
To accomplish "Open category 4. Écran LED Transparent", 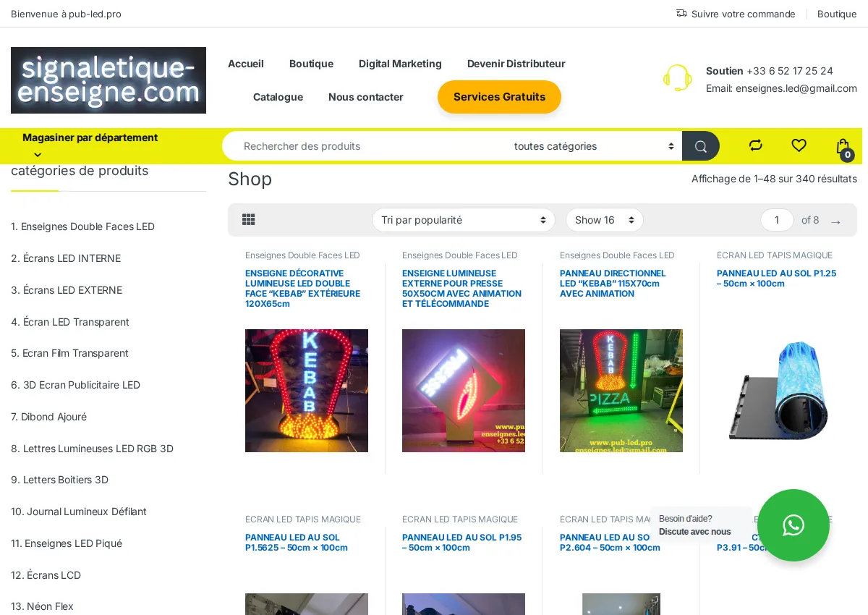I will (70, 322).
